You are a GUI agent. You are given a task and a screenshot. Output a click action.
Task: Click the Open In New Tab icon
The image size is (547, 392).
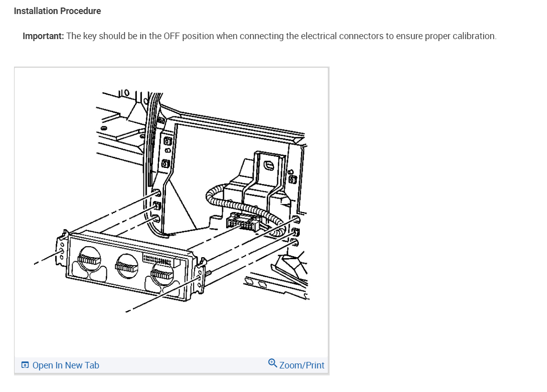coord(25,365)
